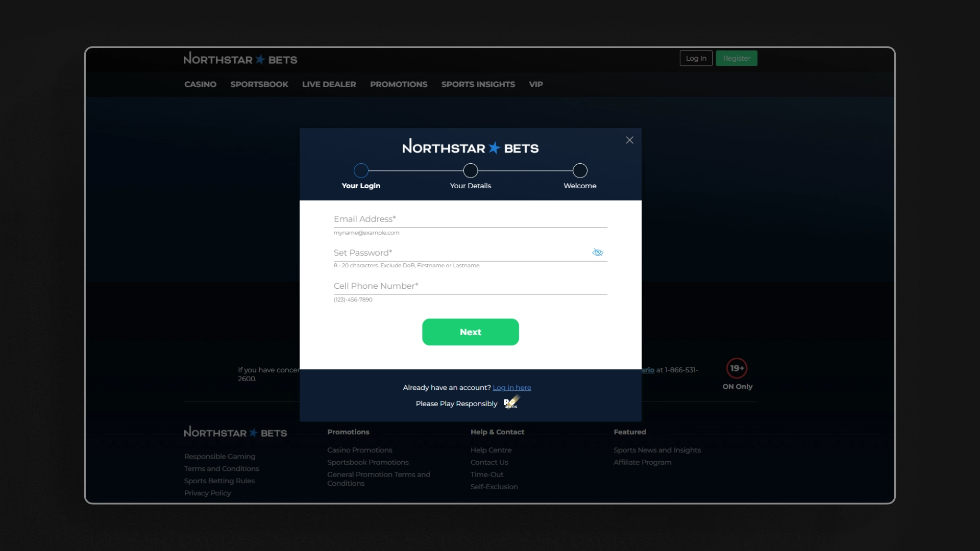The image size is (980, 551).
Task: Open Help Centre footer link
Action: coord(491,450)
